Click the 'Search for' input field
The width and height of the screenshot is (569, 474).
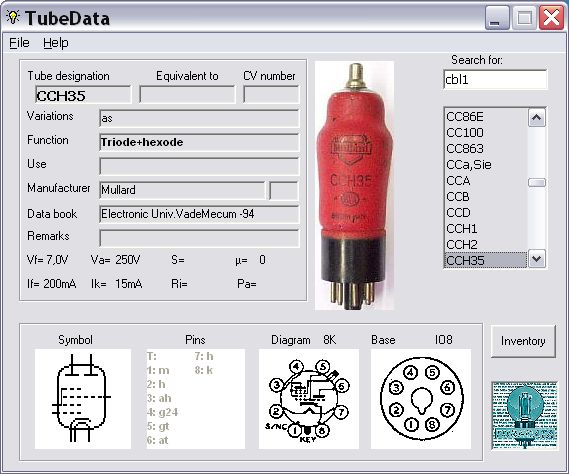(x=495, y=79)
